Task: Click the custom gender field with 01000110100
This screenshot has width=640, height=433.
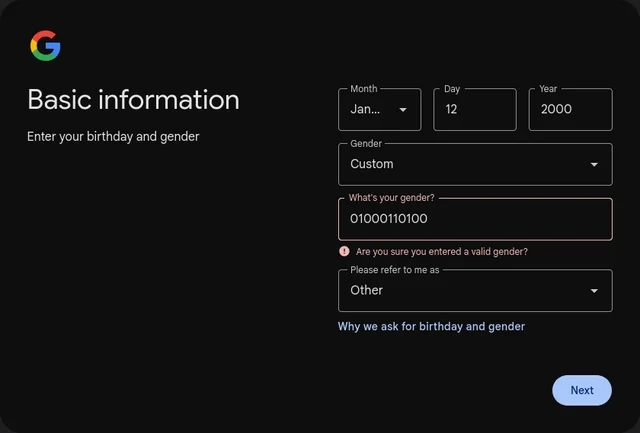Action: pyautogui.click(x=475, y=219)
